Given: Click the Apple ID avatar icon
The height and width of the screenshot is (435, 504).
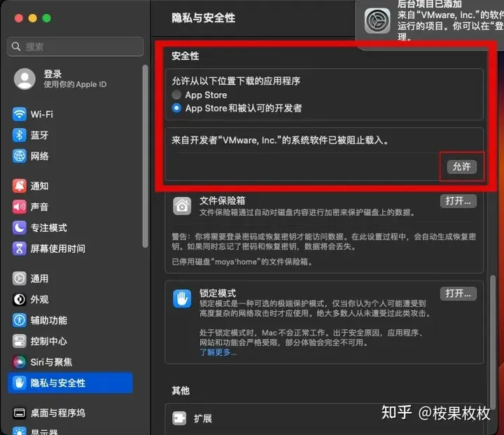Looking at the screenshot, I should point(24,78).
